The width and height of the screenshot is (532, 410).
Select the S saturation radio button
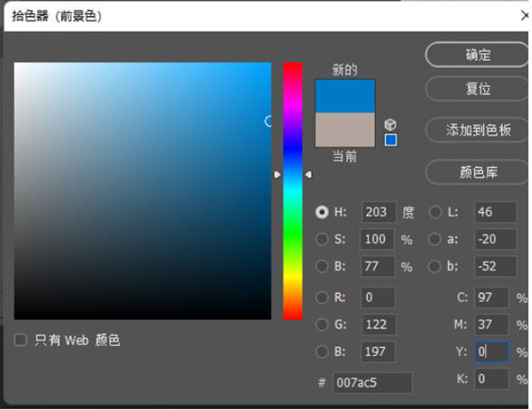322,239
